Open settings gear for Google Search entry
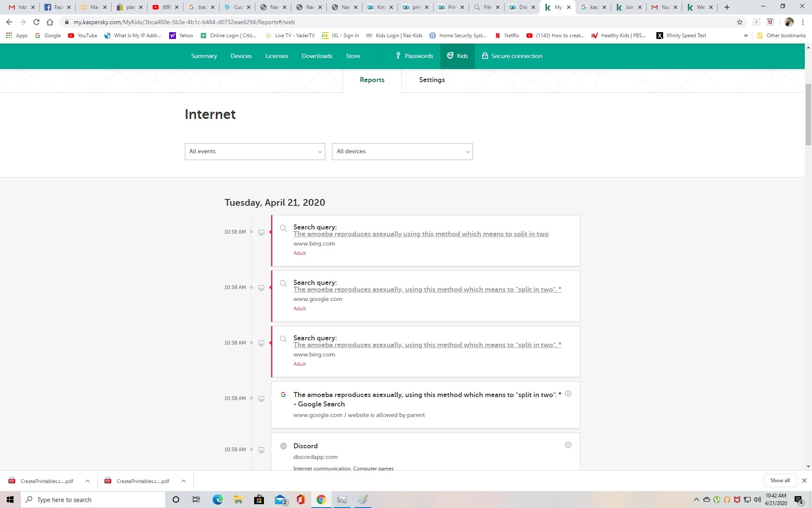The width and height of the screenshot is (812, 508). click(x=568, y=394)
